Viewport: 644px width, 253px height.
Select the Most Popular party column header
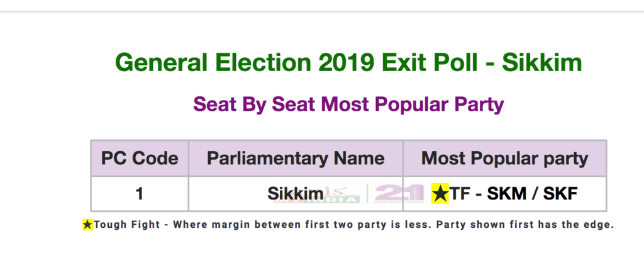pyautogui.click(x=504, y=158)
